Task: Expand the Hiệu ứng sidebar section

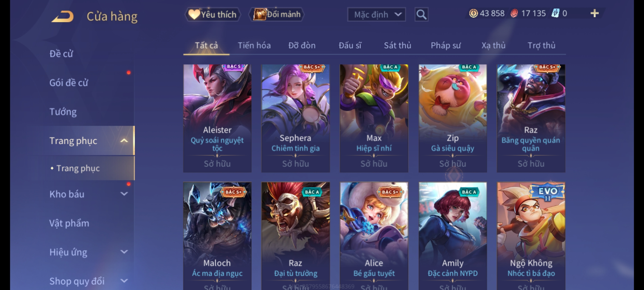Action: [124, 252]
